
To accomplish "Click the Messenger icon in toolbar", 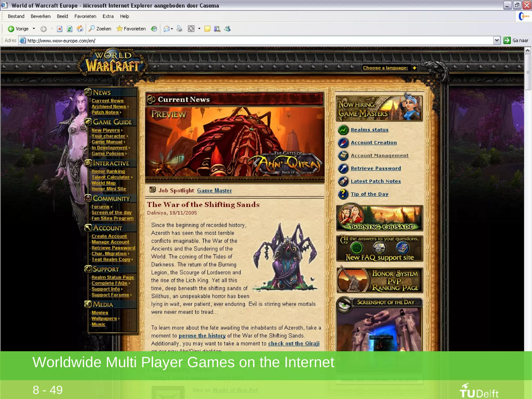I will coord(228,29).
